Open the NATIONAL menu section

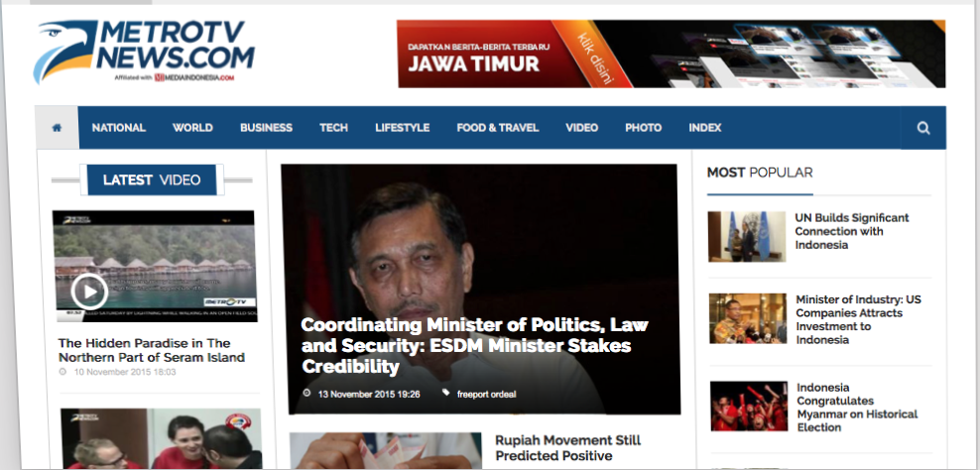tap(119, 128)
